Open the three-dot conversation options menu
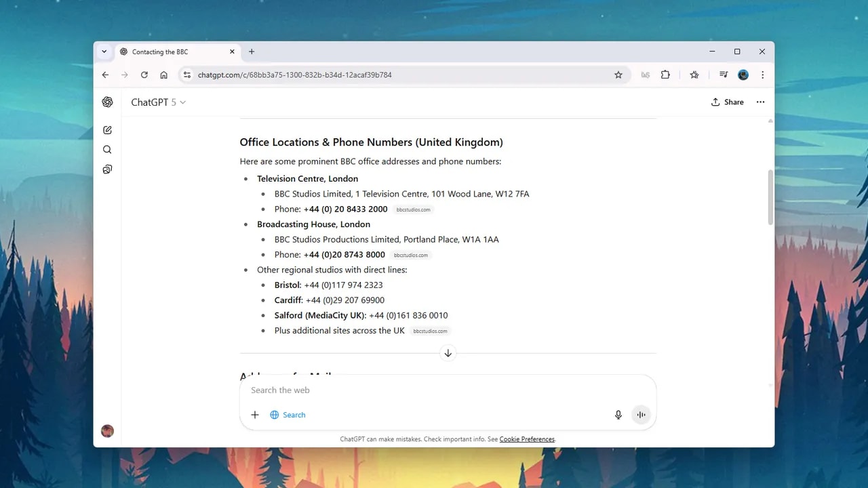This screenshot has height=488, width=868. (x=760, y=102)
